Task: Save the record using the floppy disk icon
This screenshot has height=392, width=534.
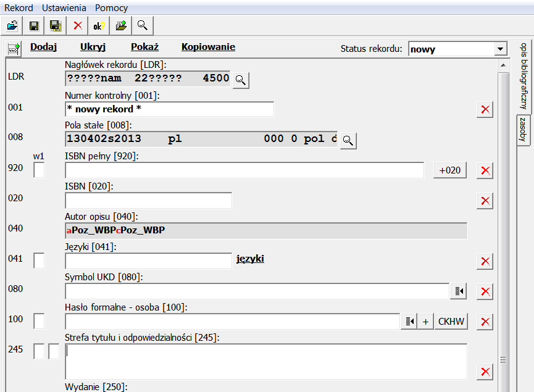Action: coord(34,25)
